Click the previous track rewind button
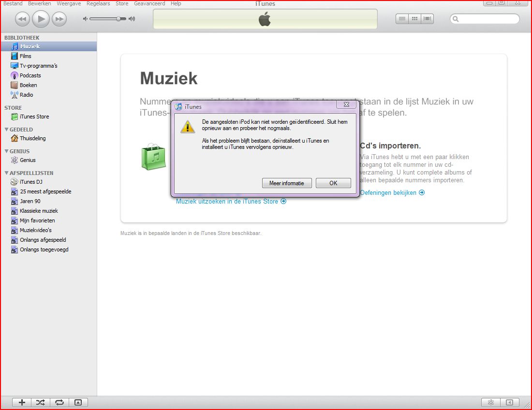 pos(22,19)
